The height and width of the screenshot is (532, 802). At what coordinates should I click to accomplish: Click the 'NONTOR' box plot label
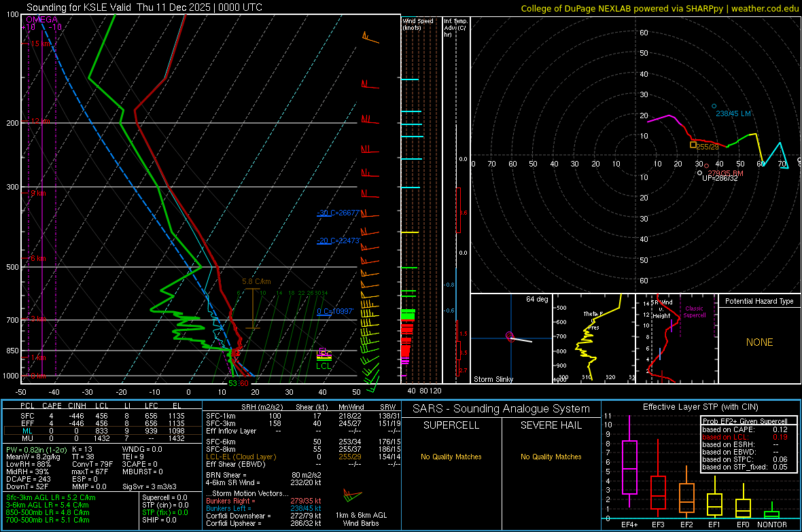[x=772, y=525]
